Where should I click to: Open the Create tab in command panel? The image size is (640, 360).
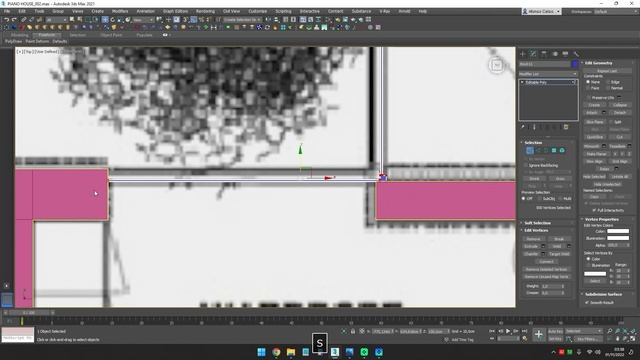523,54
